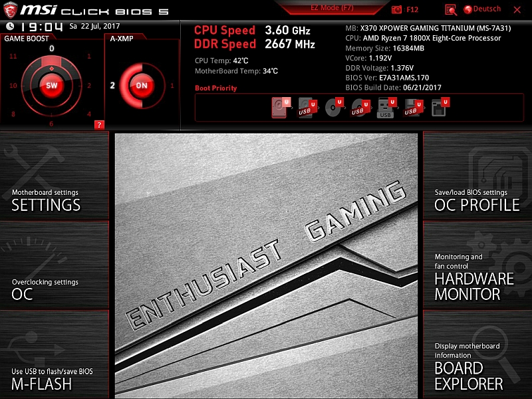
Task: Click the CPU name AMD Ryzen 7 1800X
Action: click(423, 38)
